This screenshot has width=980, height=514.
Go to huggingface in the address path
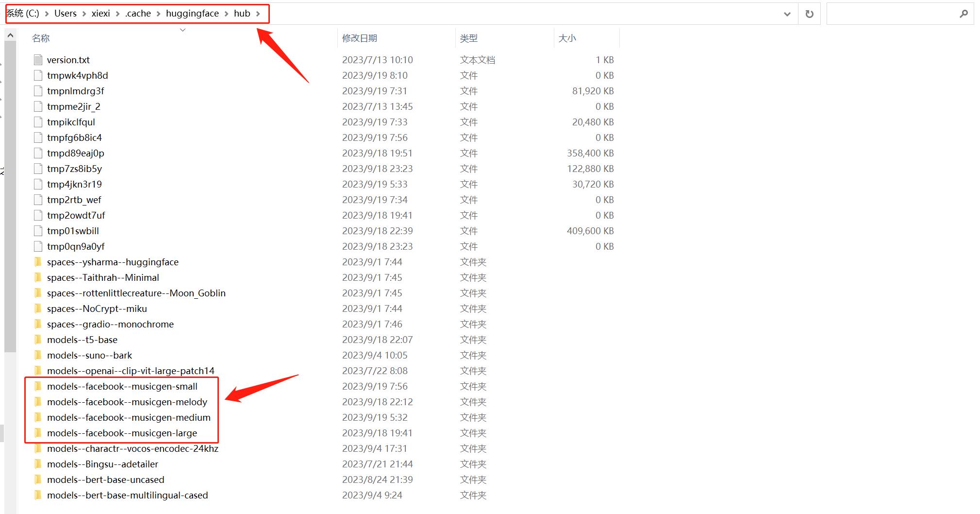pyautogui.click(x=192, y=14)
